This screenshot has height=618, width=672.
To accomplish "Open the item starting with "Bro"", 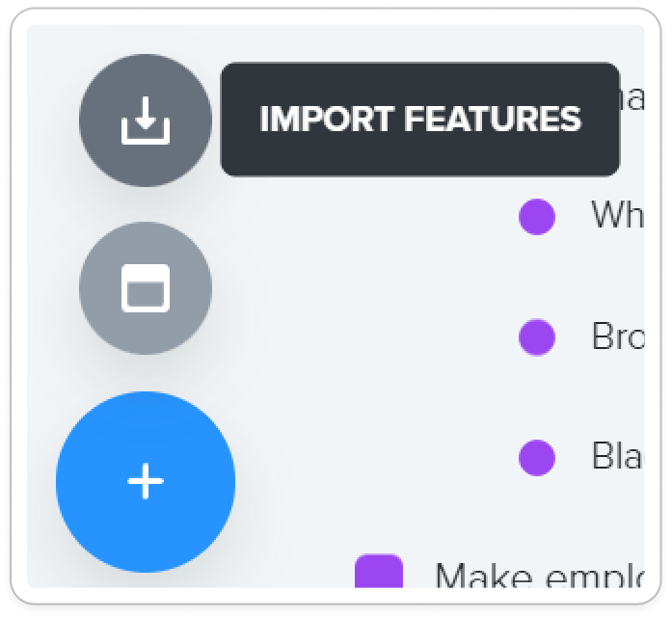I will pos(617,336).
